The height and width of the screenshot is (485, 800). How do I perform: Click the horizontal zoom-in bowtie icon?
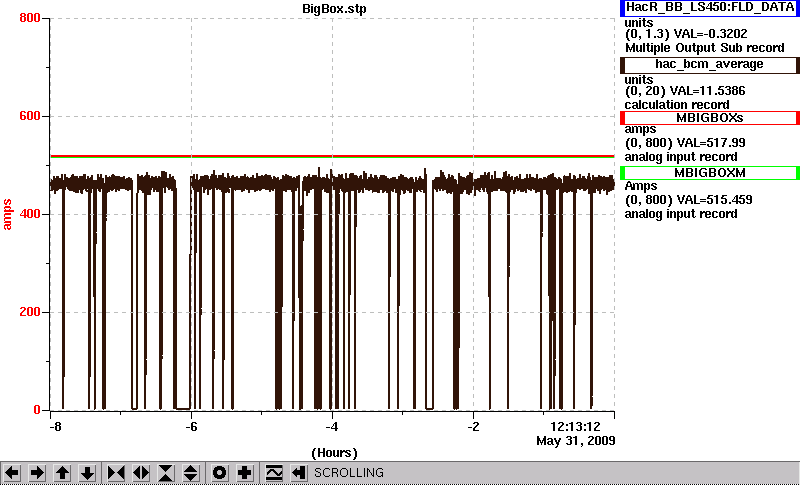coord(116,473)
